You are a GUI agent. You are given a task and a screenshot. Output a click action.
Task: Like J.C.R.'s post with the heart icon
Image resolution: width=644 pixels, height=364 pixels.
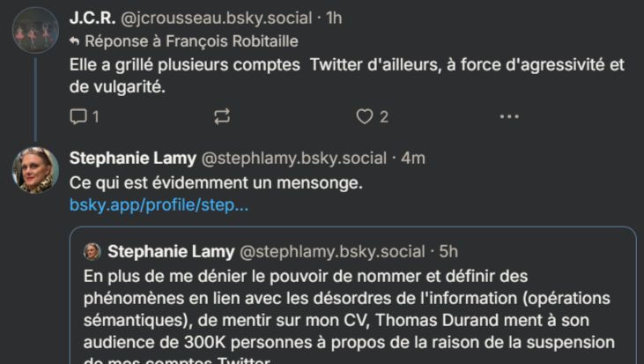tap(364, 115)
